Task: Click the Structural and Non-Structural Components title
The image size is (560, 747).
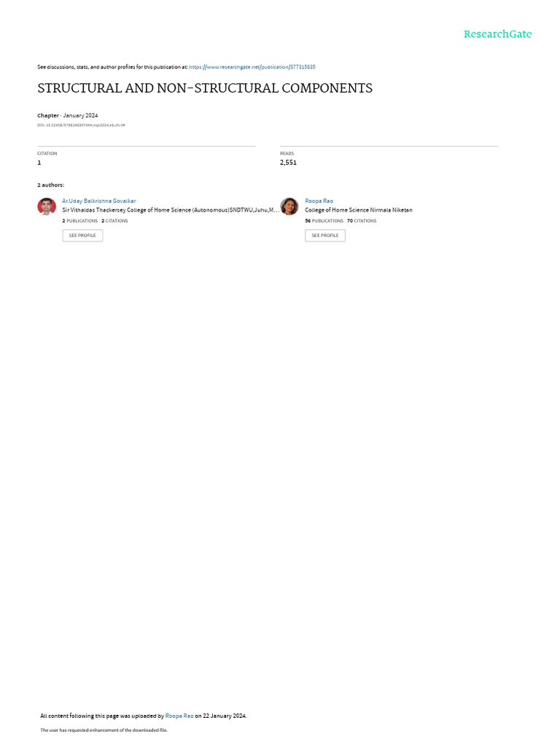Action: point(205,88)
